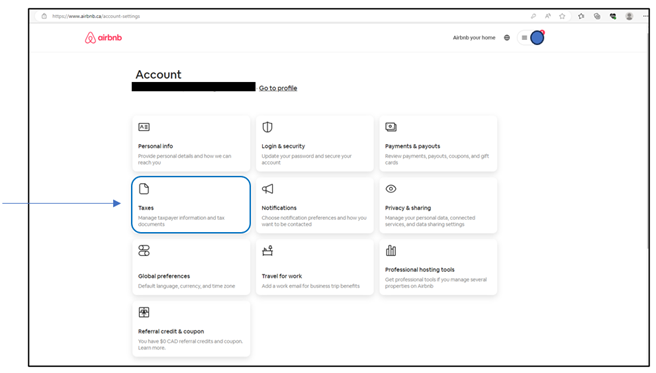The height and width of the screenshot is (373, 656).
Task: Click 'Review payments, payouts, coupons, and gift cards'
Action: pos(437,159)
